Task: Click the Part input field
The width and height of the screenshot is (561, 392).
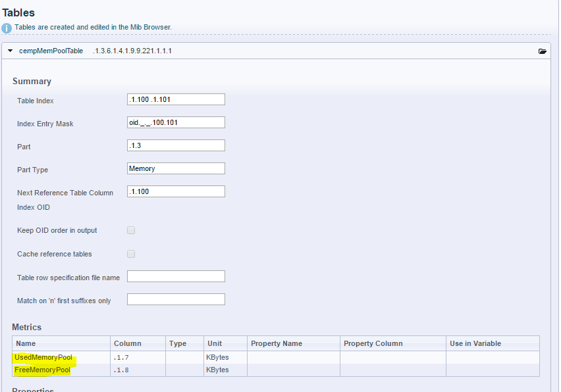Action: pos(176,145)
